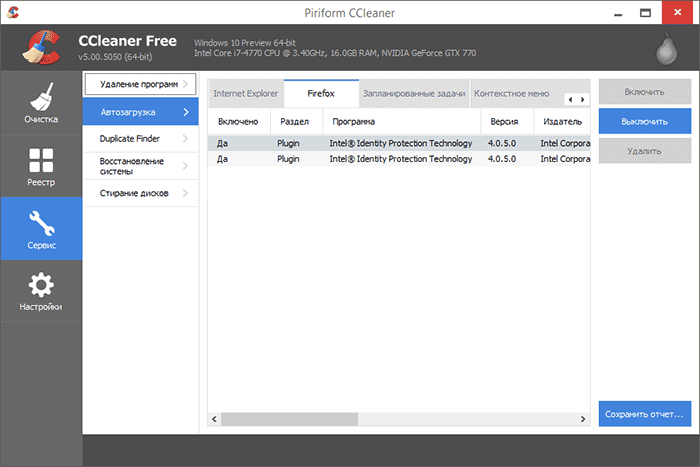This screenshot has height=467, width=700.
Task: Open the Очистка cleaner section
Action: 41,103
